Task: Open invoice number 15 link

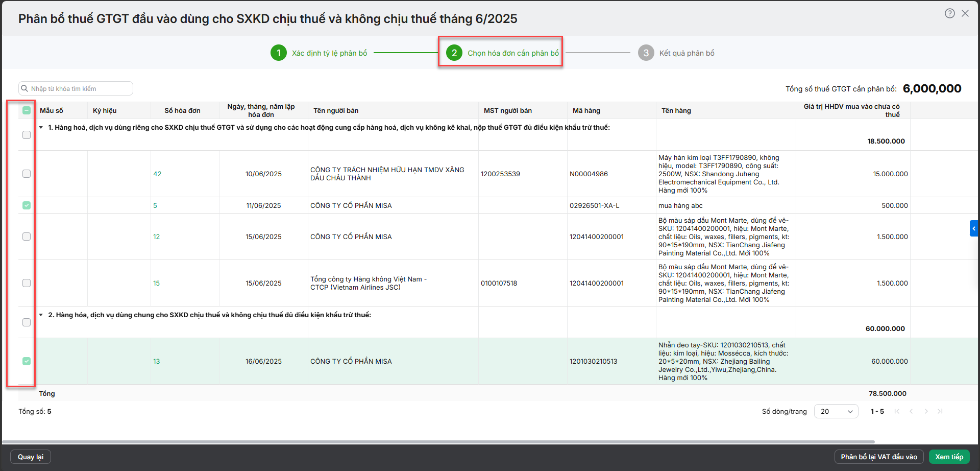Action: (156, 283)
